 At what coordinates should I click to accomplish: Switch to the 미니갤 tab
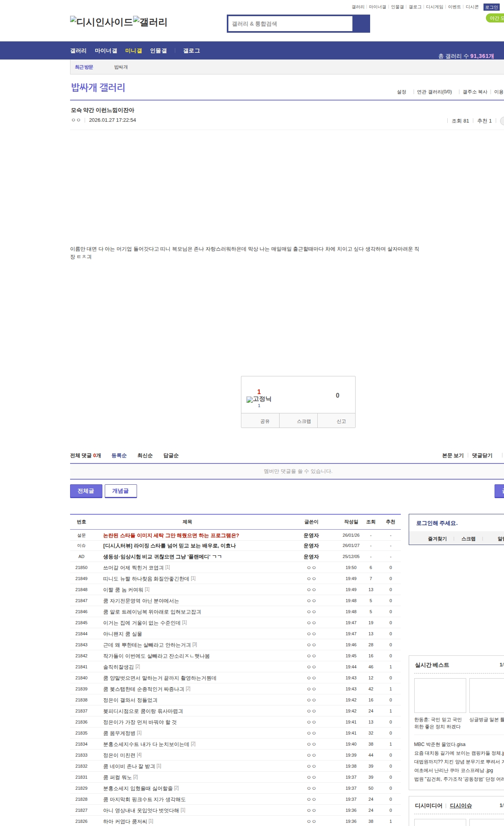(x=133, y=51)
